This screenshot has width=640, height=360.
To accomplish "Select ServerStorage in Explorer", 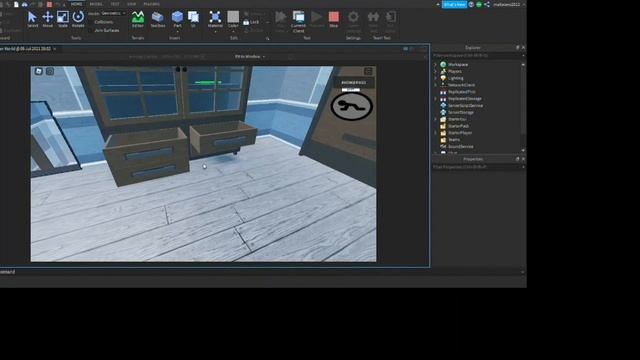I will (x=461, y=112).
